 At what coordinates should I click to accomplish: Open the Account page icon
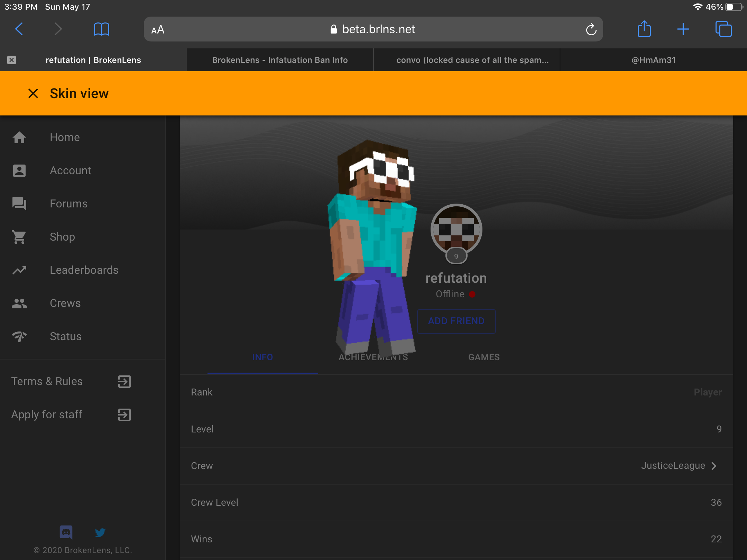(19, 170)
